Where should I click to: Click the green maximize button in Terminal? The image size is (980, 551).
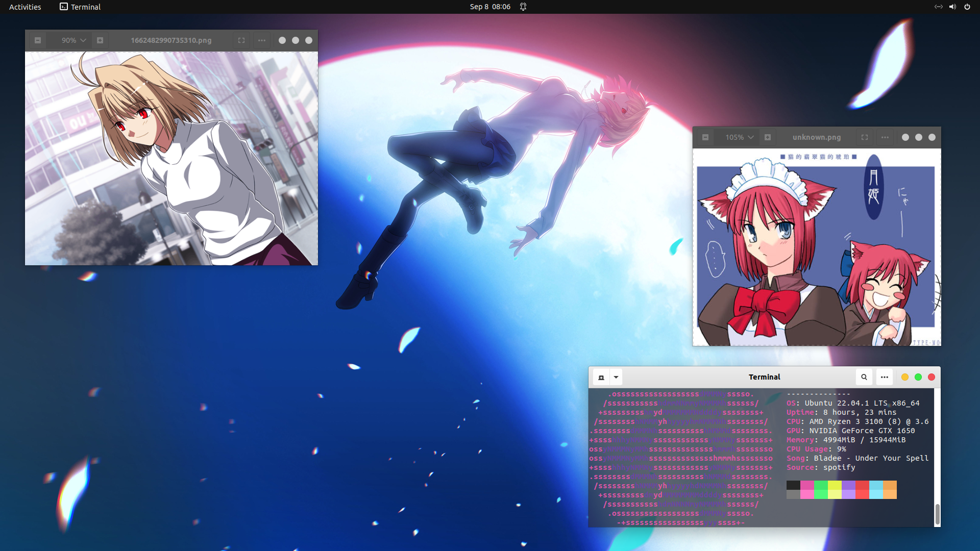click(918, 377)
